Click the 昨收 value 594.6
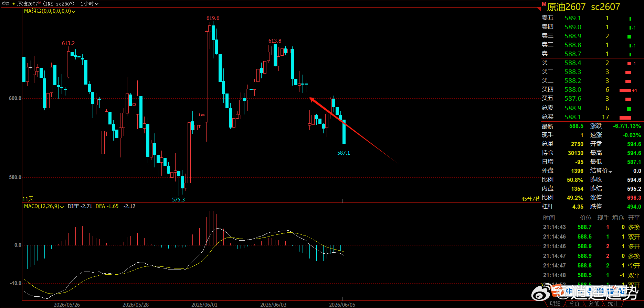The height and width of the screenshot is (308, 644). (x=634, y=180)
